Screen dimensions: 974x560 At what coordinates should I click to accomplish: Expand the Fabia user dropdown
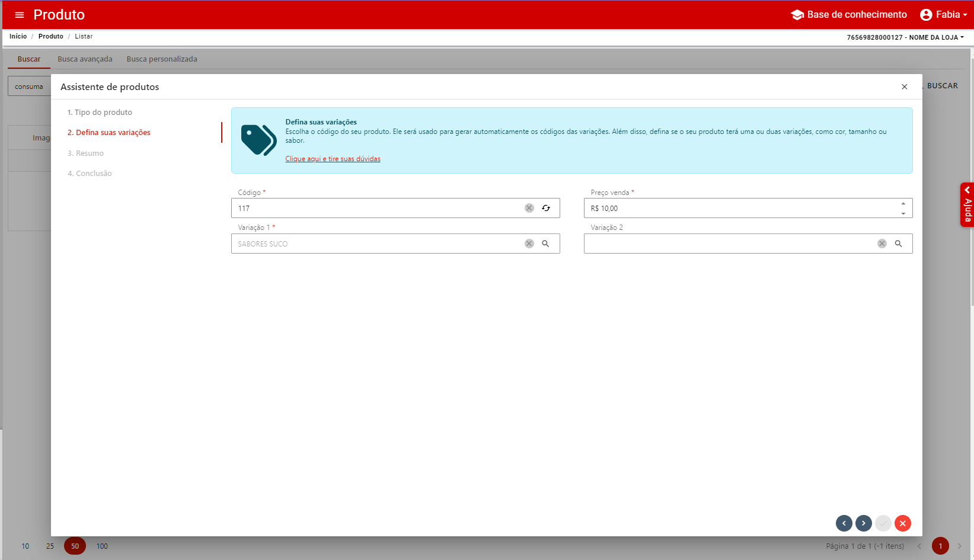[943, 15]
